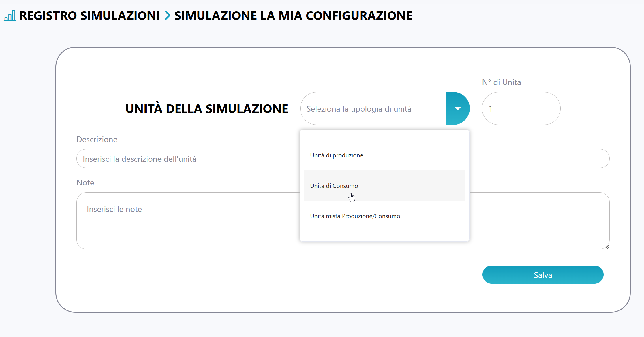Go back to Registro Simulazioni breadcrumb
Screen dimensions: 644x337
pyautogui.click(x=89, y=16)
